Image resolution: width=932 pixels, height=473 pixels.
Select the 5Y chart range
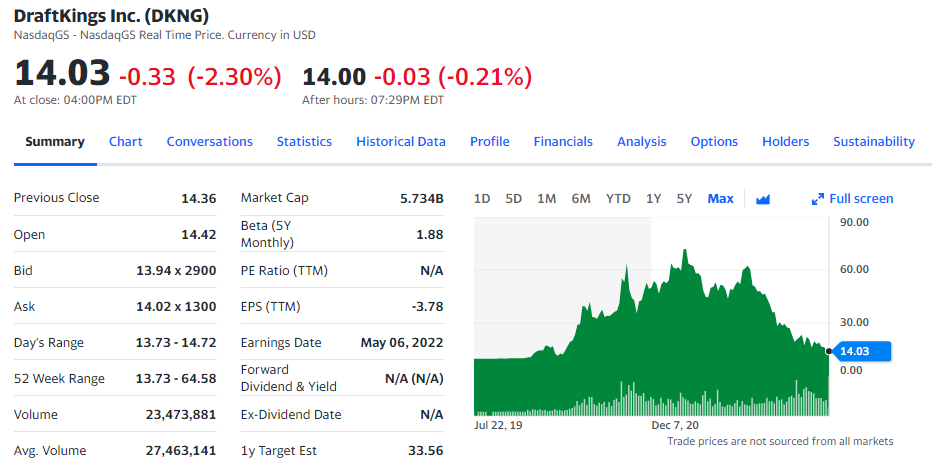(x=684, y=199)
